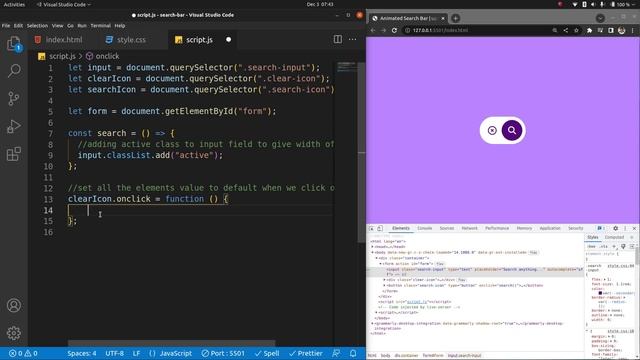
Task: Open the Explorer view in VS Code
Action: (14, 43)
